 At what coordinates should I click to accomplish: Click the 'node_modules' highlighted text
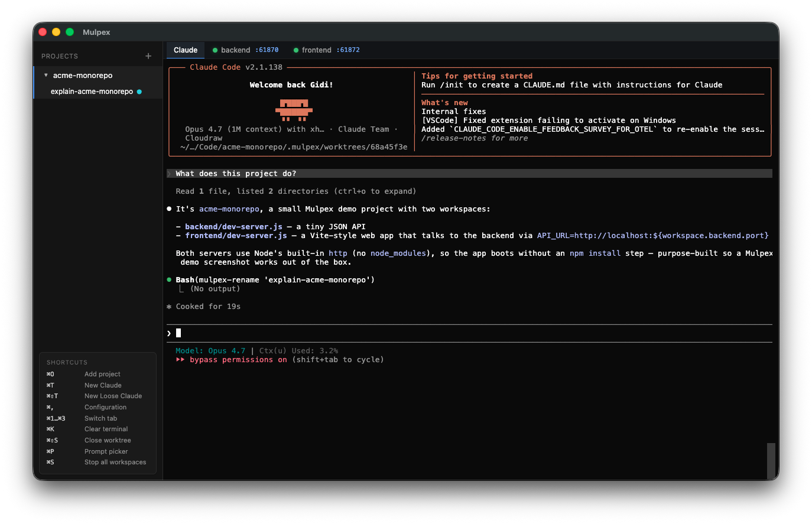coord(398,253)
